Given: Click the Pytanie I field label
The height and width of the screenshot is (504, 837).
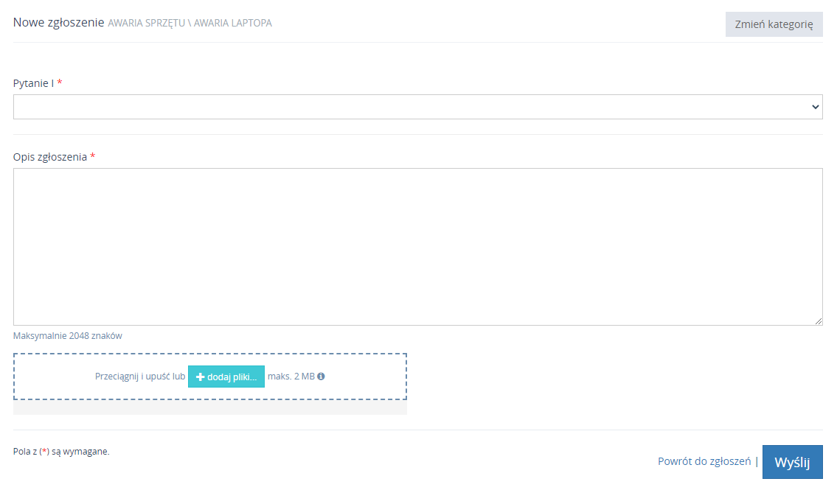Looking at the screenshot, I should [x=33, y=83].
